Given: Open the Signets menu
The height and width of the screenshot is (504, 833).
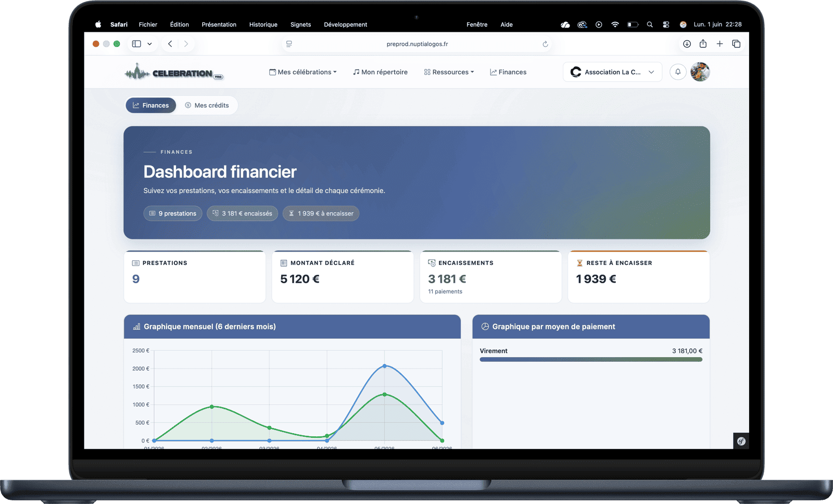Looking at the screenshot, I should click(x=300, y=24).
